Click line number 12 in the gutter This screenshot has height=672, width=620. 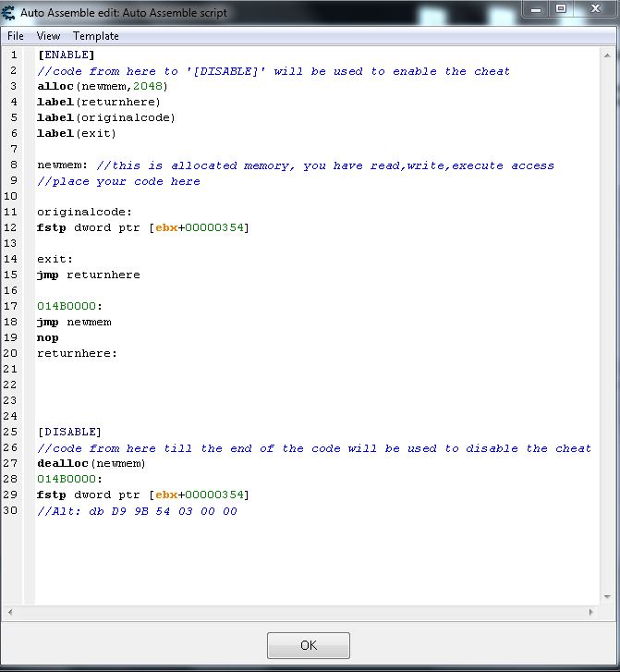tap(14, 228)
